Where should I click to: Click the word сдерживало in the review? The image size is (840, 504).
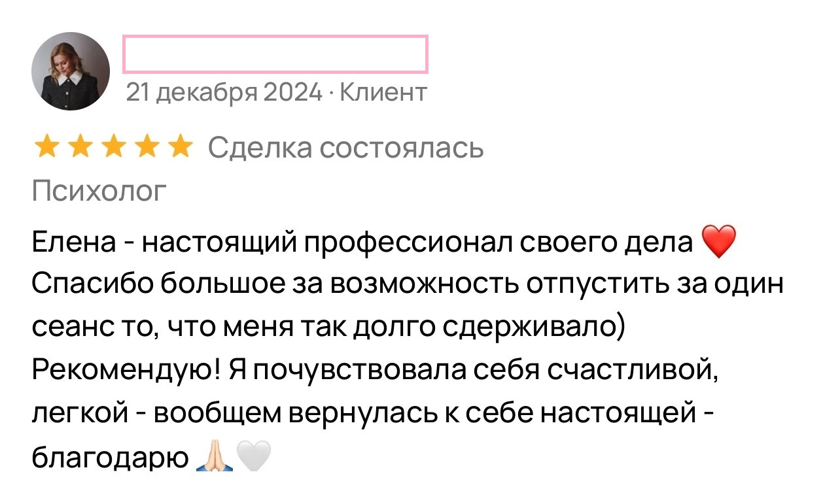[532, 328]
